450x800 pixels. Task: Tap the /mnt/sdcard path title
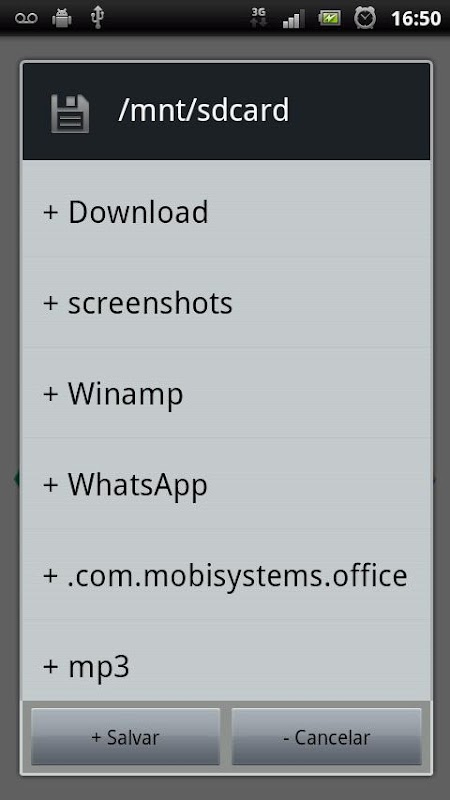204,110
